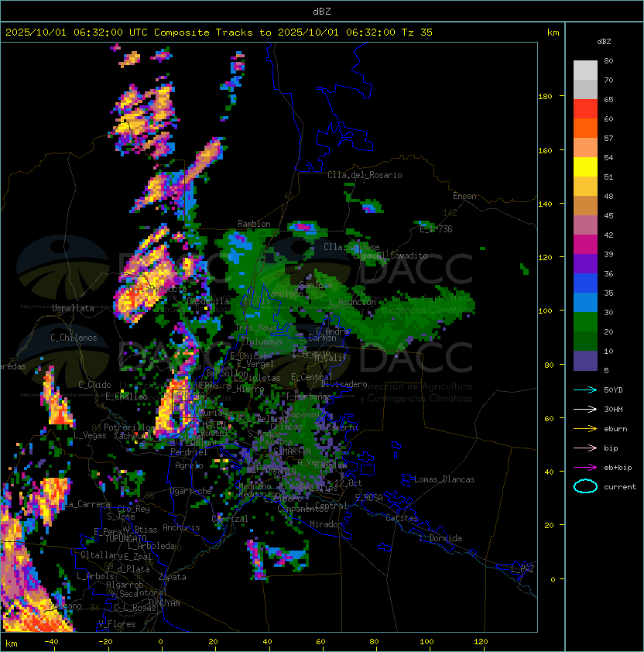
Task: Click the 'TUPUNGATO' map label
Action: [x=125, y=538]
